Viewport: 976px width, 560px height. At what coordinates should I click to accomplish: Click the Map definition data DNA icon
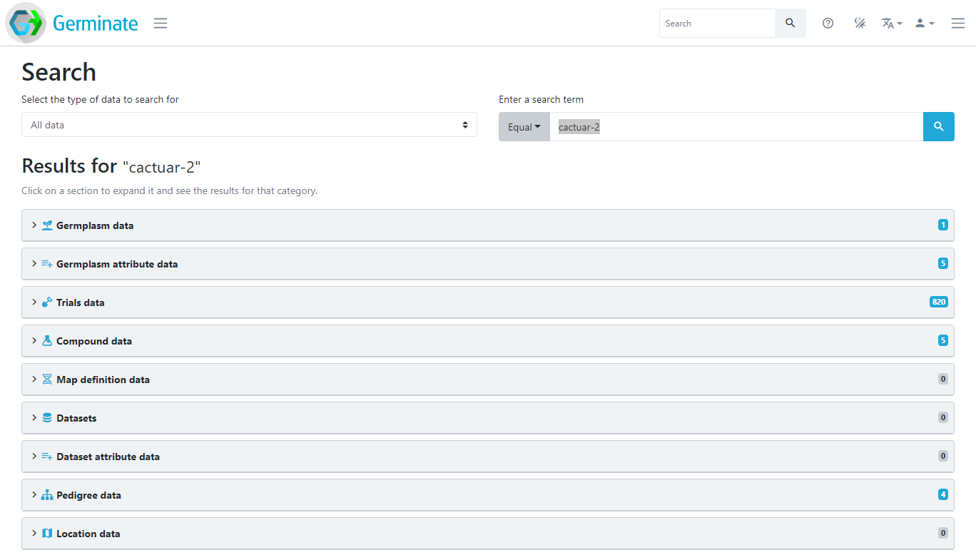click(46, 379)
